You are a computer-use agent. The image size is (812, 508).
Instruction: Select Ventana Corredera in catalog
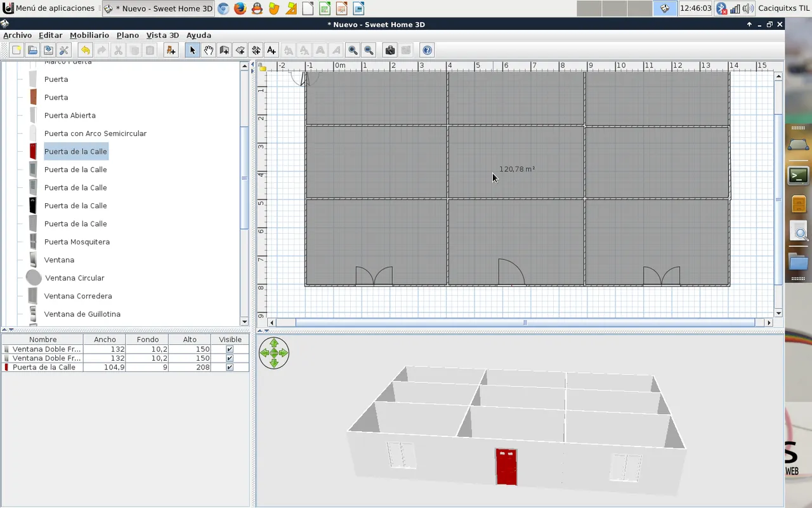coord(78,296)
